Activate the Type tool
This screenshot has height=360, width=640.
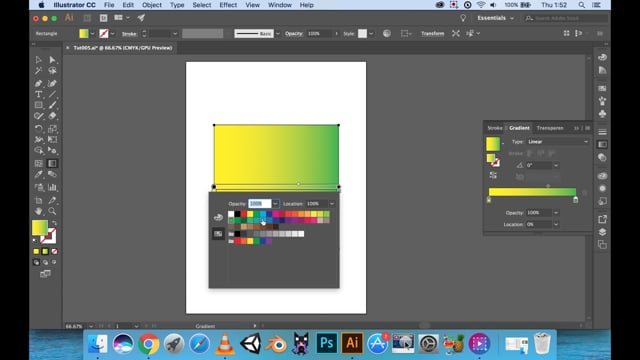pyautogui.click(x=38, y=94)
